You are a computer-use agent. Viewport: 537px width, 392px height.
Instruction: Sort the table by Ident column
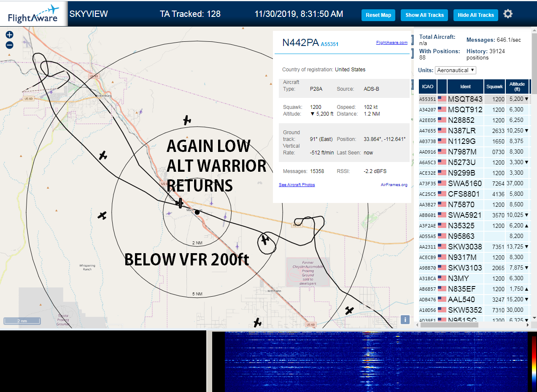[x=465, y=87]
